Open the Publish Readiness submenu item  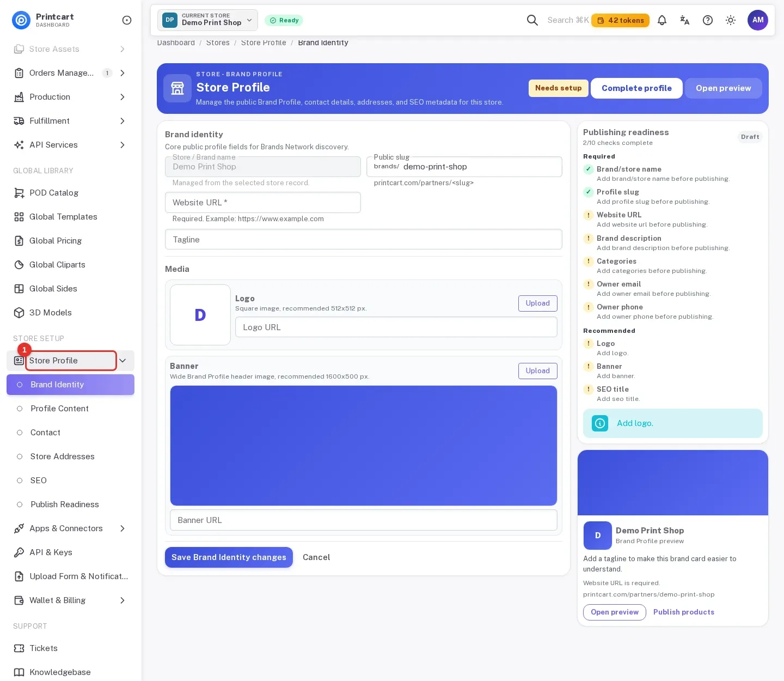[71, 504]
